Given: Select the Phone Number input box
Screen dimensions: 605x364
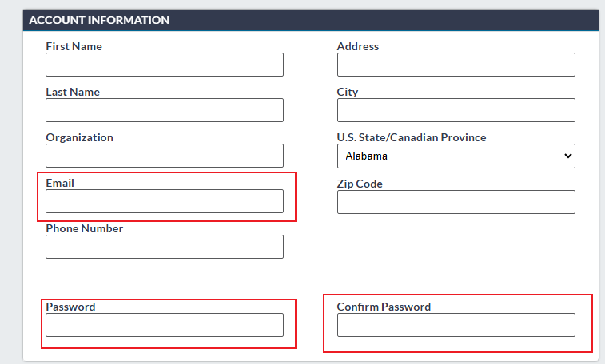Looking at the screenshot, I should click(165, 247).
